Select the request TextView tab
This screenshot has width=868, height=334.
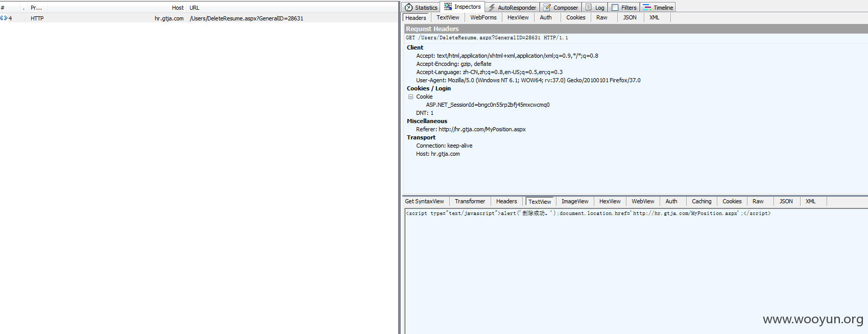click(448, 17)
